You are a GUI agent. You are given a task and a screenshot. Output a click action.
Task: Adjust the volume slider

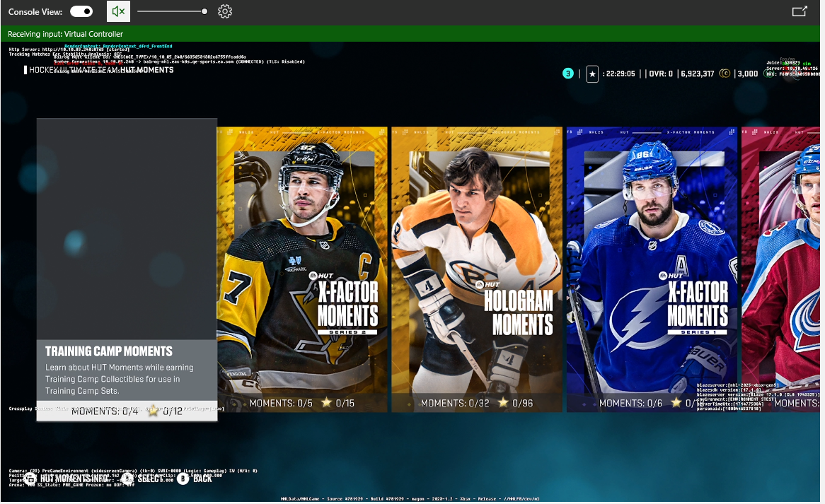tap(172, 11)
